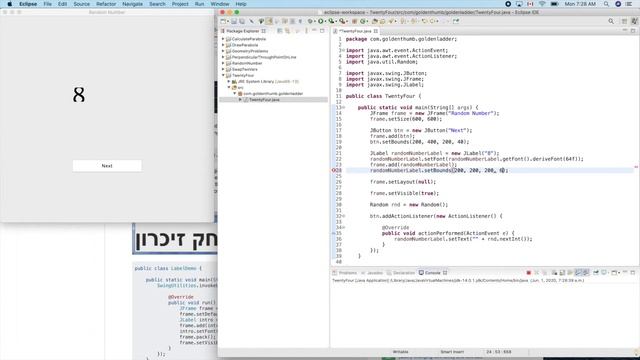Select the GeometryProblems project

(x=250, y=51)
